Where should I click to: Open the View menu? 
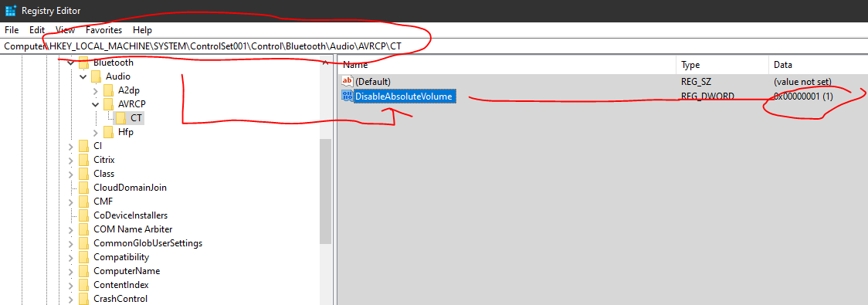click(x=66, y=30)
